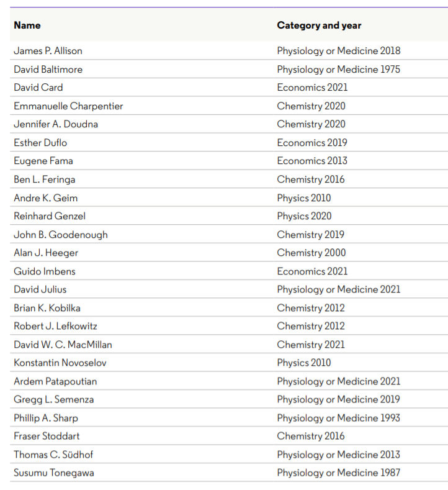Select the Esther Duflo row name
The height and width of the screenshot is (490, 448).
(40, 142)
